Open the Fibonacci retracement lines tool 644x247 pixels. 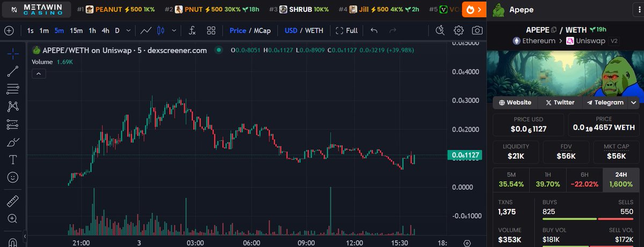coord(13,88)
